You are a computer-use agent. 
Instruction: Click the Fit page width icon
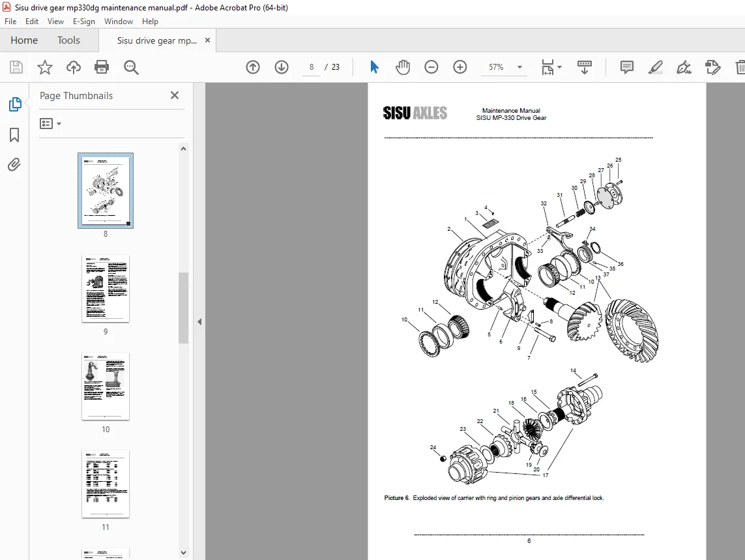coord(548,67)
